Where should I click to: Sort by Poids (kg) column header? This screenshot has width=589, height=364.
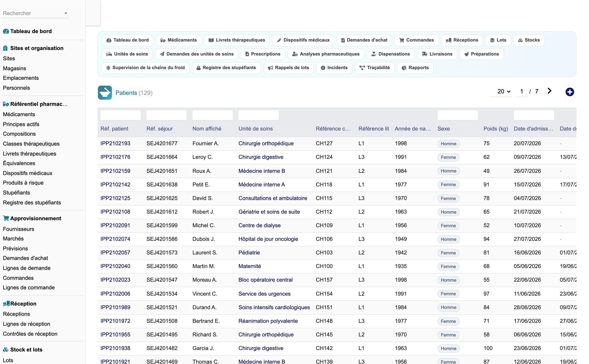496,129
